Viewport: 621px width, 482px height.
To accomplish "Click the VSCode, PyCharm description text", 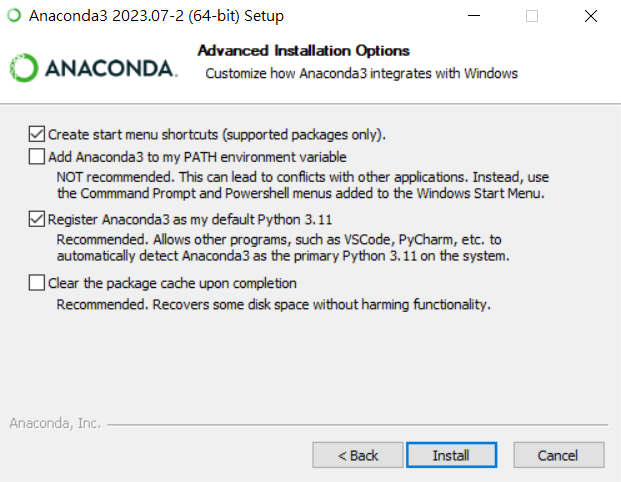I will (x=283, y=248).
